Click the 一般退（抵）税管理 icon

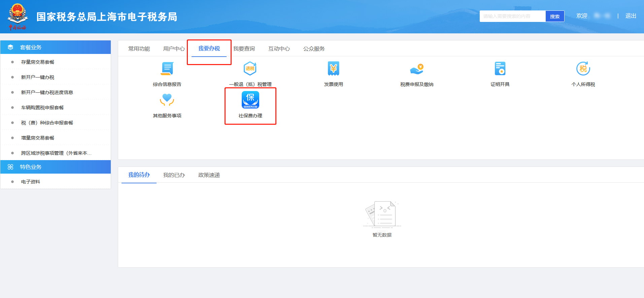[250, 69]
